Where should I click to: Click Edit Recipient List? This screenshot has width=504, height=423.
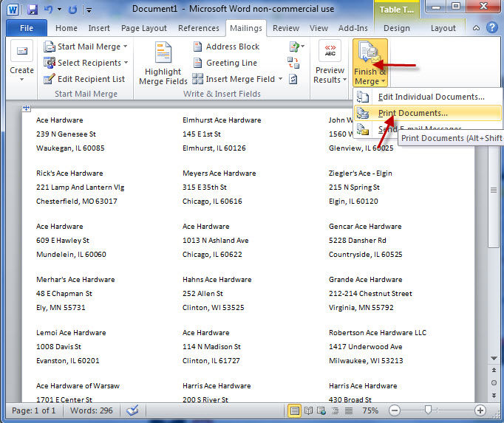point(84,79)
